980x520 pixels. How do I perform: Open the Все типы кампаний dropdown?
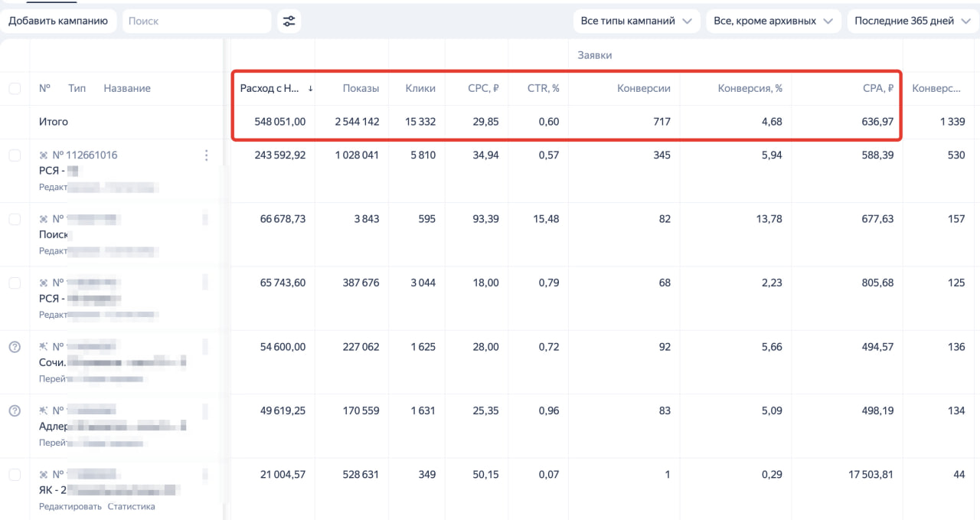[x=637, y=21]
